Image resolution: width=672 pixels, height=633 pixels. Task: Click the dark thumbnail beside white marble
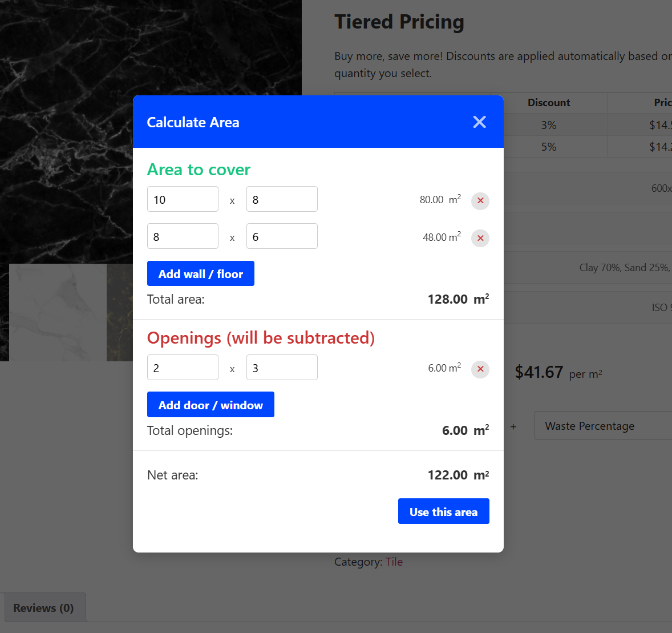119,312
